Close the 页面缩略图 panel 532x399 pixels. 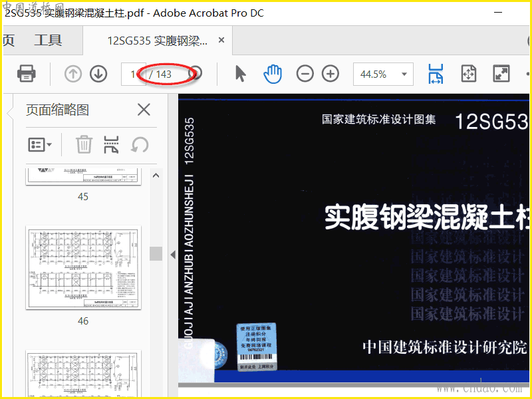(x=144, y=110)
